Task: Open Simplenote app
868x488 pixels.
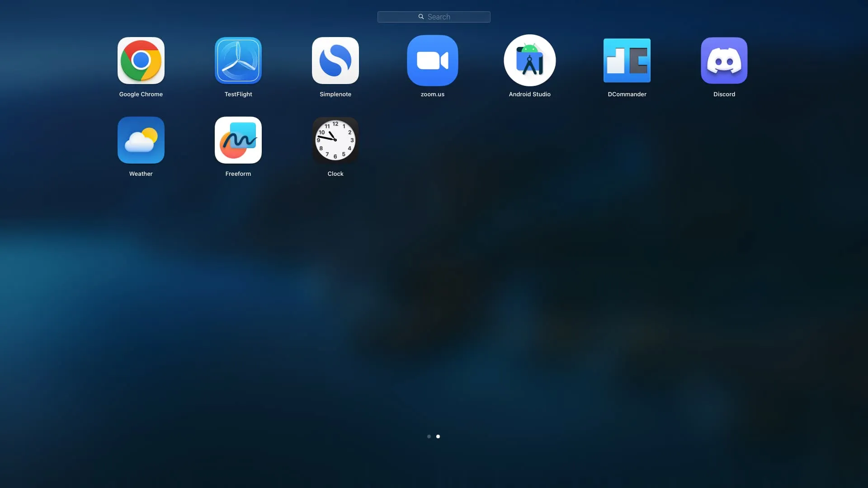Action: (335, 60)
